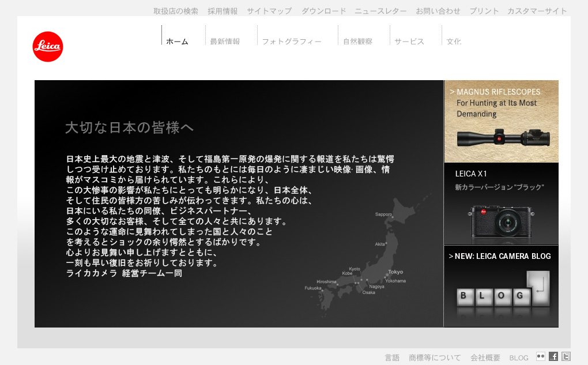Click Fukuoka label on the map

pyautogui.click(x=313, y=288)
